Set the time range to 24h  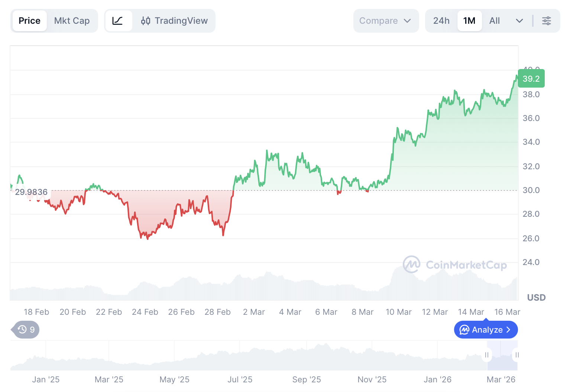click(x=441, y=21)
